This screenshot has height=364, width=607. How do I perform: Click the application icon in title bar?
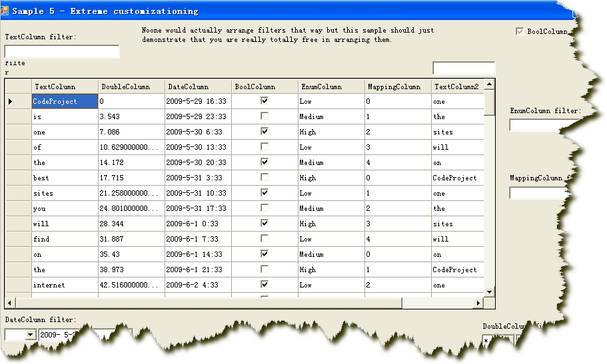click(4, 11)
